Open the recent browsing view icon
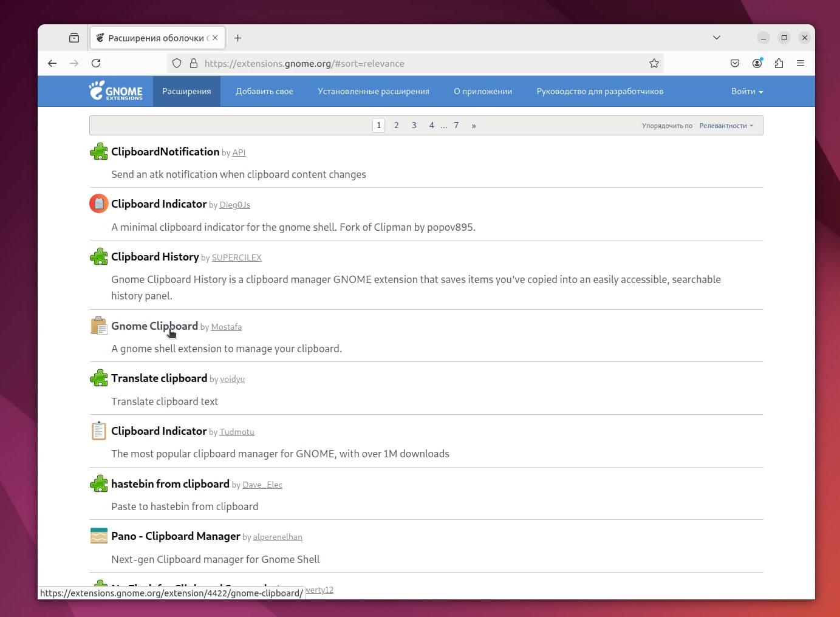Image resolution: width=840 pixels, height=617 pixels. point(74,38)
